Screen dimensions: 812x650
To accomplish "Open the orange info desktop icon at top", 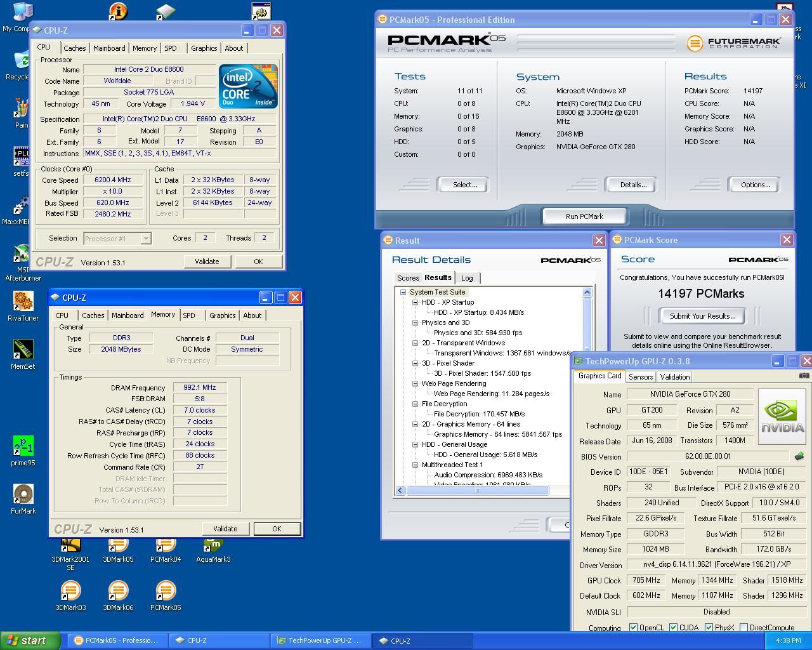I will click(x=118, y=11).
